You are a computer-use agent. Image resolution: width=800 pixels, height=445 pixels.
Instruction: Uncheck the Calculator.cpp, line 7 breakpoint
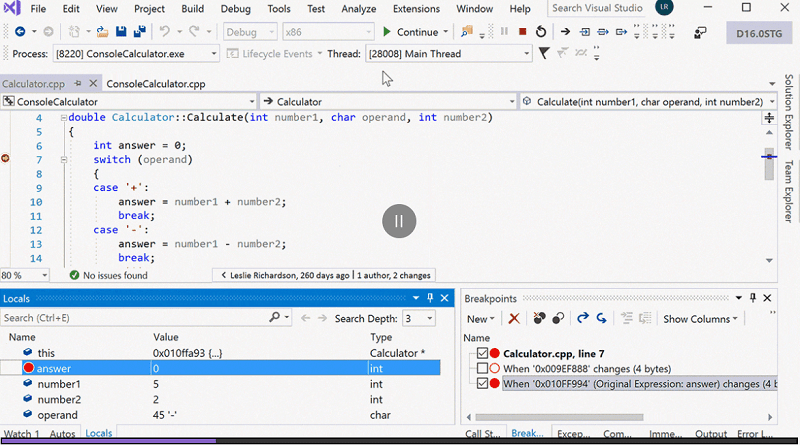tap(483, 353)
